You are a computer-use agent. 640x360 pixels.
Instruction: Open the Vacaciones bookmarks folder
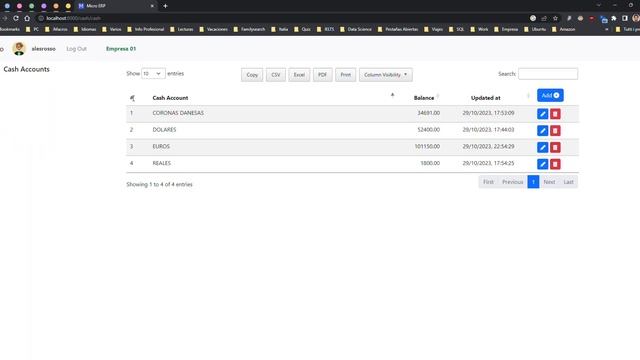pyautogui.click(x=213, y=29)
